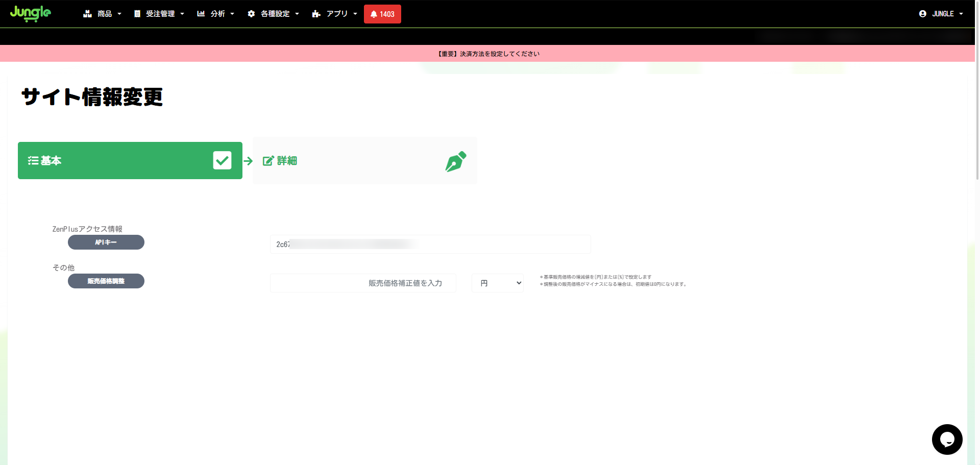
Task: Open the chat support bubble
Action: [947, 439]
